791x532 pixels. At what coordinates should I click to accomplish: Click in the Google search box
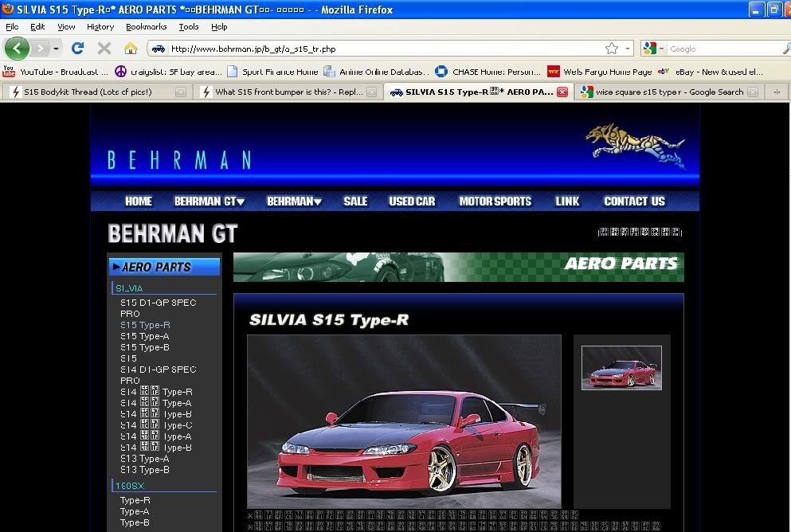(724, 49)
